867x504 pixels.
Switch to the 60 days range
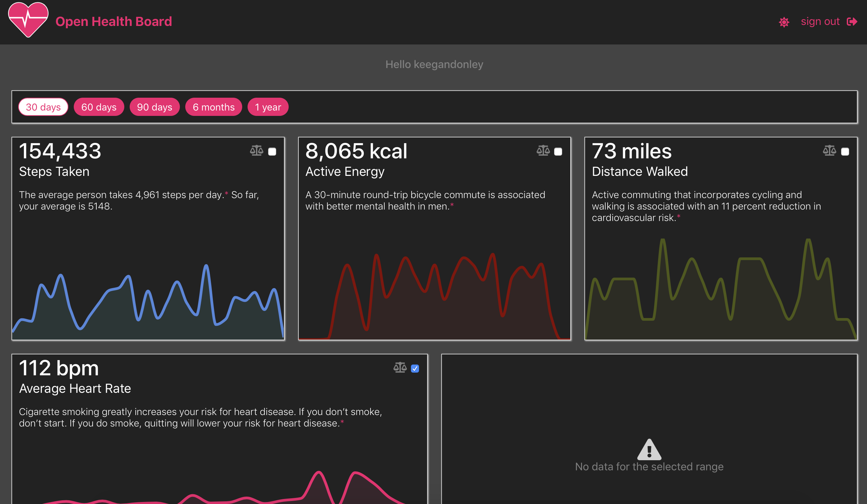(x=99, y=107)
